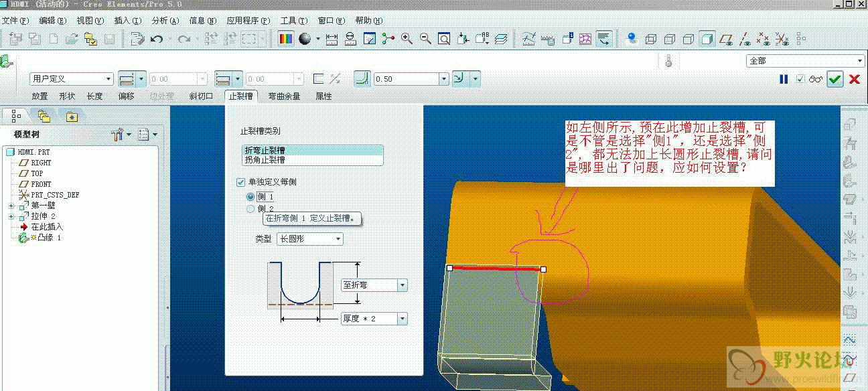Open the 分析 menu

click(x=165, y=21)
